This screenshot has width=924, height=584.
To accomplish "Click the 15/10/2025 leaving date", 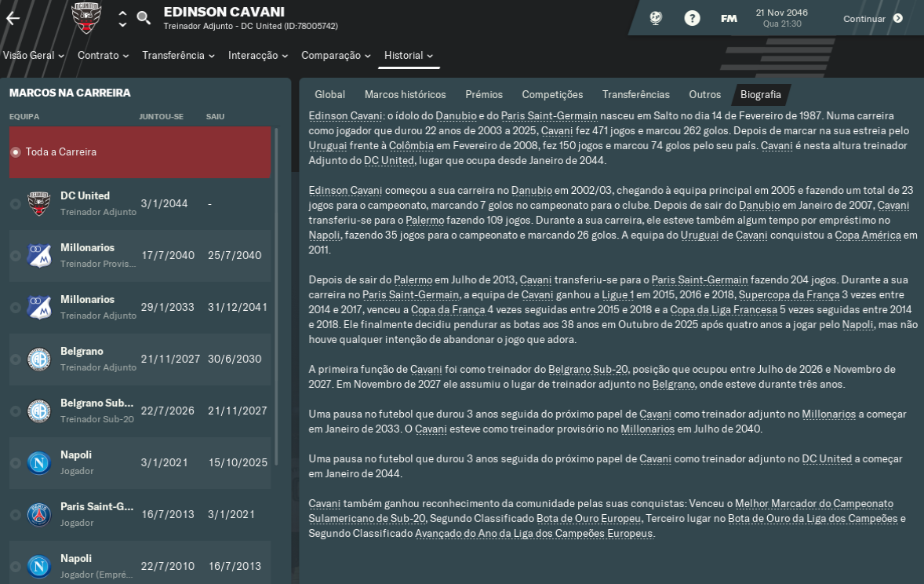I will point(238,463).
